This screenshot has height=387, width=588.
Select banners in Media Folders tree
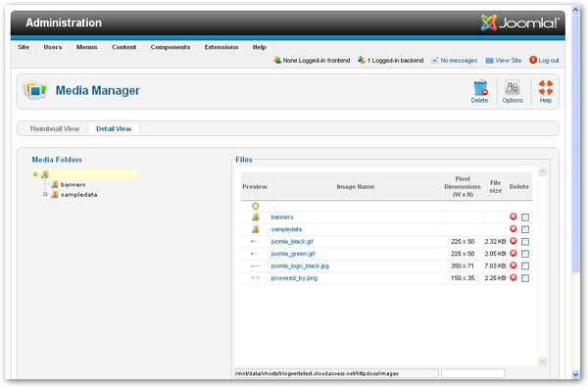coord(73,184)
